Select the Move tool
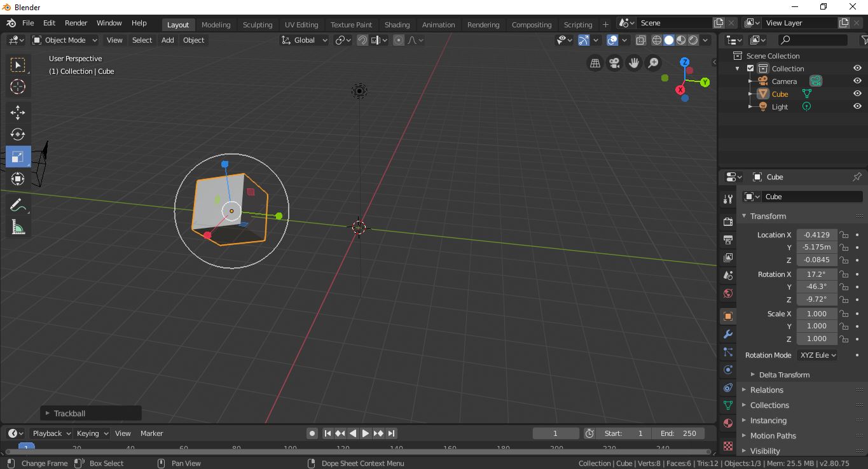868x469 pixels. [17, 112]
